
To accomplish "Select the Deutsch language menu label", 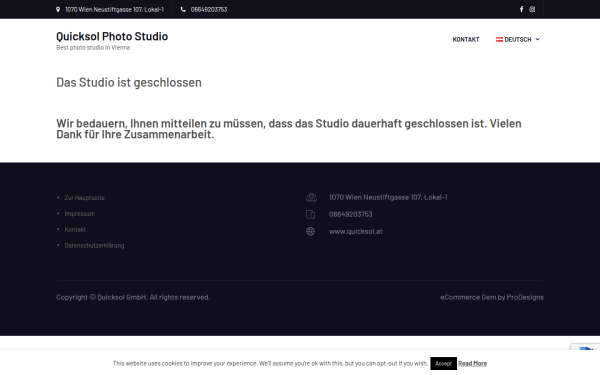I will (518, 39).
